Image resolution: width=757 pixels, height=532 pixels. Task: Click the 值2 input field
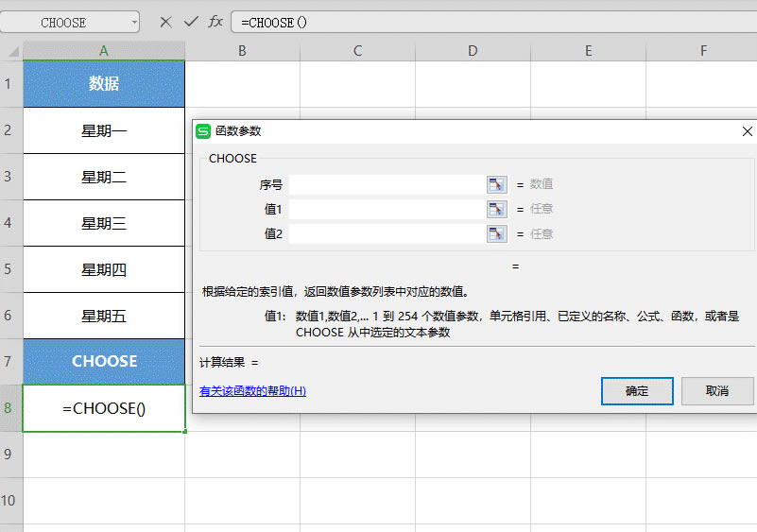click(x=387, y=233)
